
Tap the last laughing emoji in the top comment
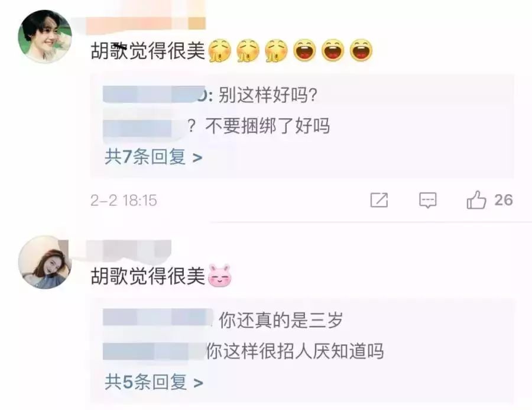point(361,51)
